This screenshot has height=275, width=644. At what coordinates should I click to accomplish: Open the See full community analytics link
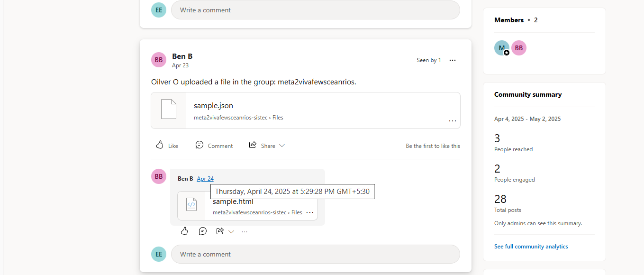pyautogui.click(x=531, y=247)
